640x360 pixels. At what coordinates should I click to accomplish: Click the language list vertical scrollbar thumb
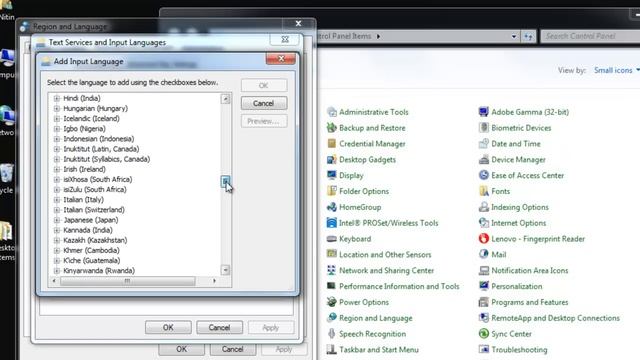(x=225, y=181)
